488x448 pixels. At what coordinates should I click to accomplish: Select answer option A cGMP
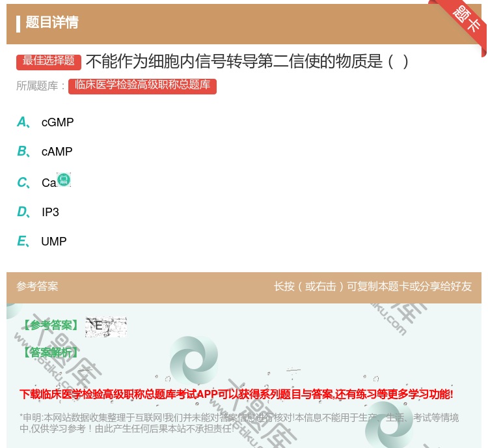(x=46, y=122)
